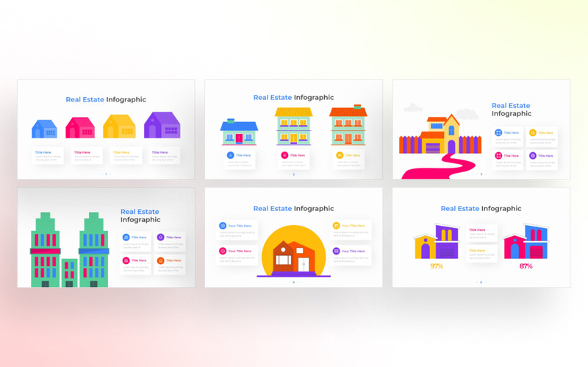Click the yellow circle icon on fence-house slide
This screenshot has height=367, width=588.
click(x=532, y=132)
